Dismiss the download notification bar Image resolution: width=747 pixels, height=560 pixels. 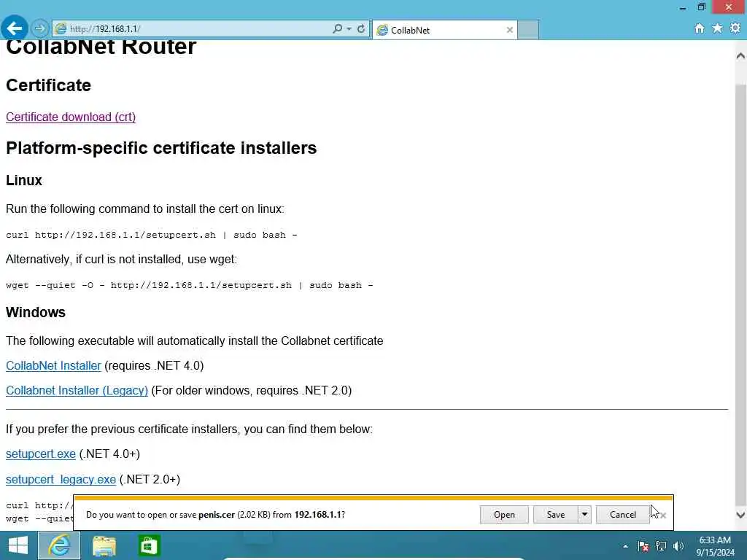[x=662, y=516]
